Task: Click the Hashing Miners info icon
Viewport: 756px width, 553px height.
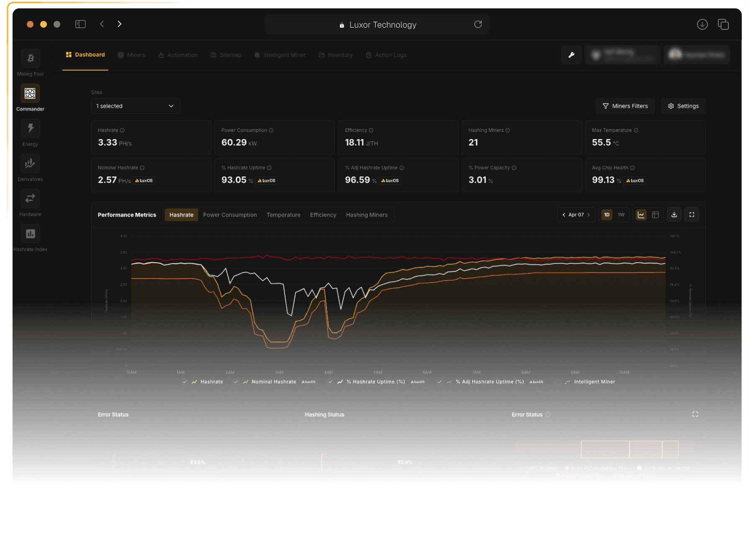Action: (508, 130)
